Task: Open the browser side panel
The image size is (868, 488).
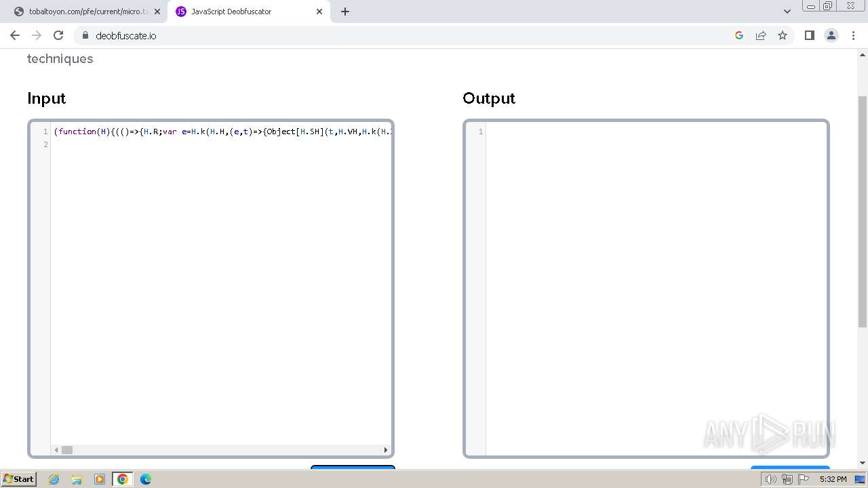Action: (x=809, y=35)
